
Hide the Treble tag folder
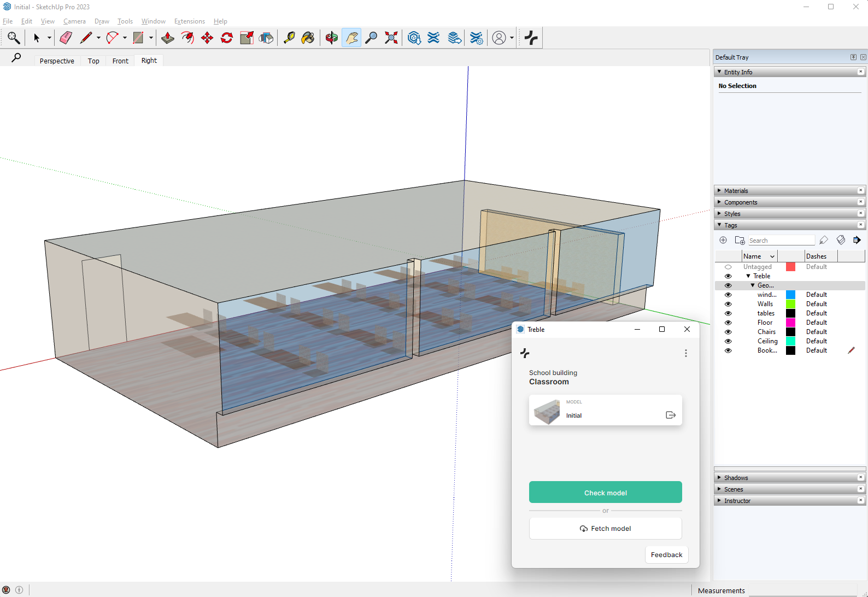click(728, 276)
